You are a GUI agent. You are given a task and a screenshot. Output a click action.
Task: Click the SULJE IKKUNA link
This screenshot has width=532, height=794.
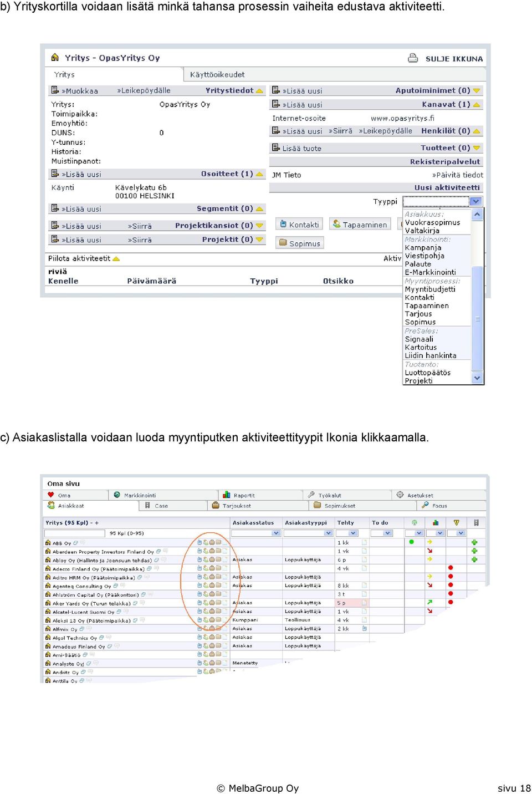click(454, 58)
